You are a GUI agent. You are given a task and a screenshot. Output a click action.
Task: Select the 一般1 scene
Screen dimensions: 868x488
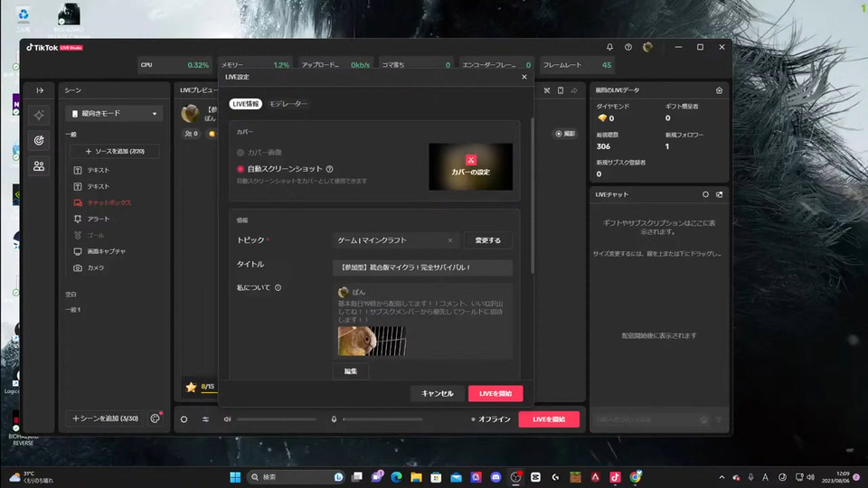click(73, 310)
